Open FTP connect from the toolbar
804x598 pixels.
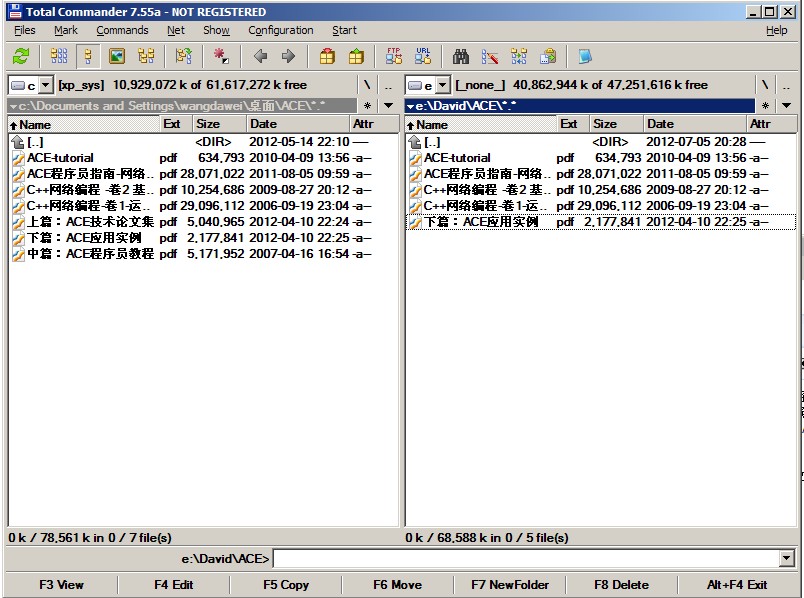click(394, 57)
